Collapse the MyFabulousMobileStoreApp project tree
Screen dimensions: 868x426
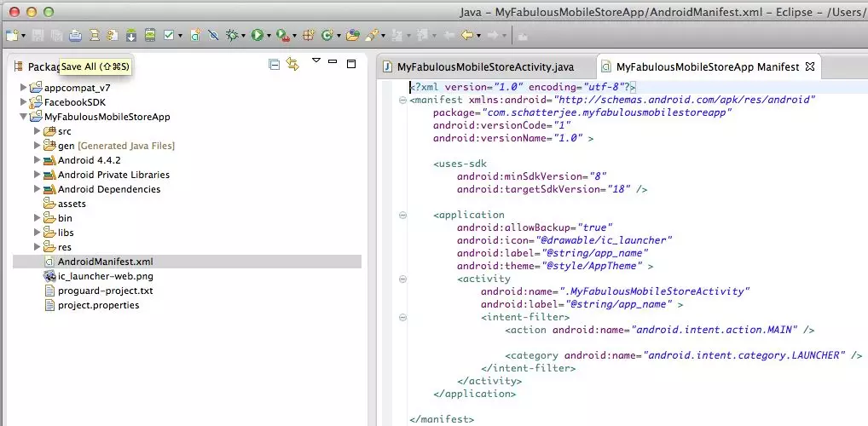click(23, 117)
